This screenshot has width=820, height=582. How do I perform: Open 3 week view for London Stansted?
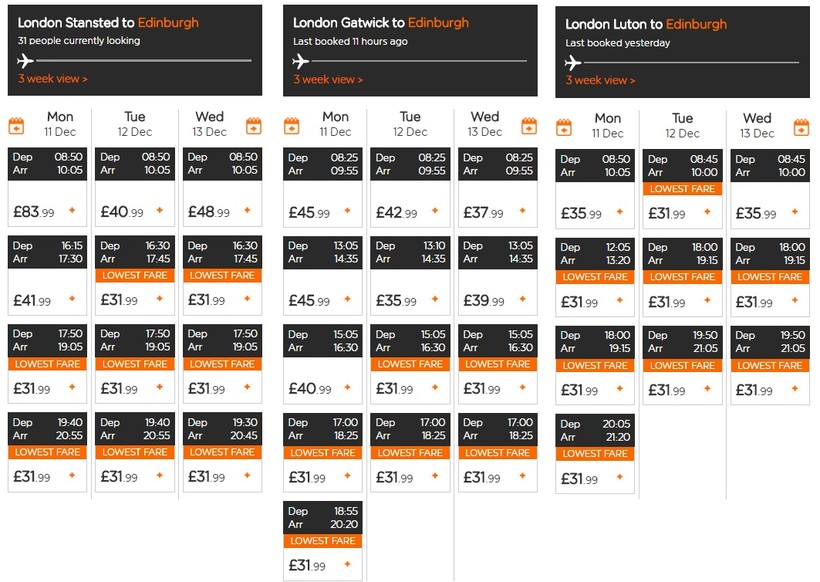pyautogui.click(x=52, y=79)
